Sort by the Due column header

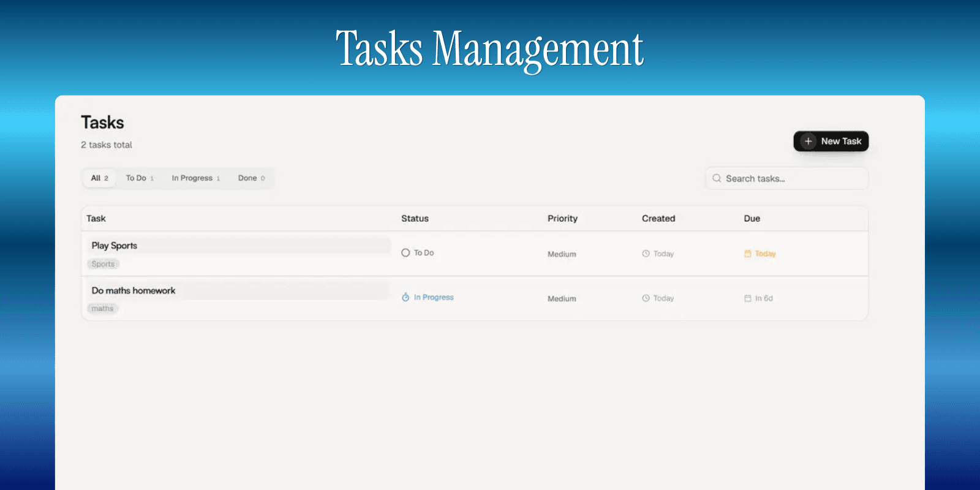tap(752, 219)
